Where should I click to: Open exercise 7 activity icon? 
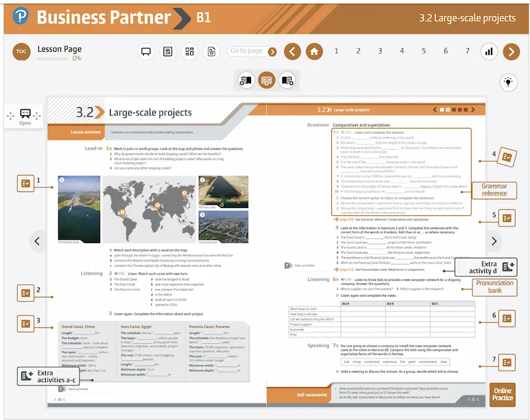507,362
